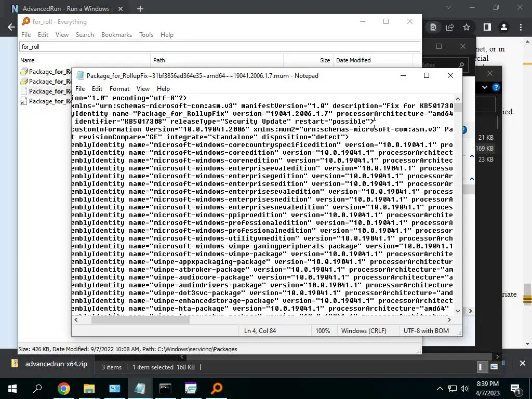
Task: Click the Everything magnifier title bar icon
Action: [26, 21]
